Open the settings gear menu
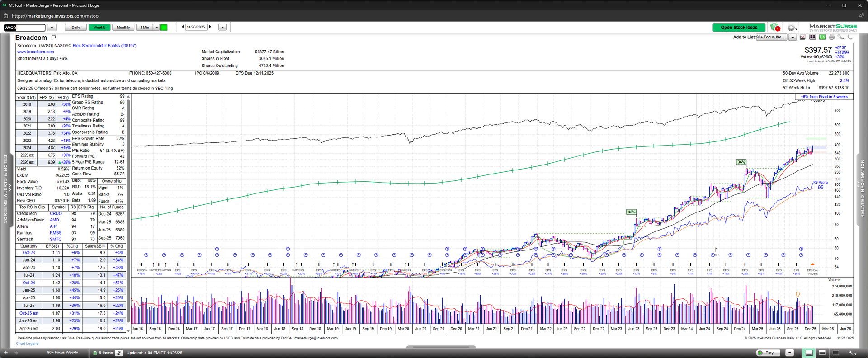Screen dimensions: 868x358 (x=791, y=28)
